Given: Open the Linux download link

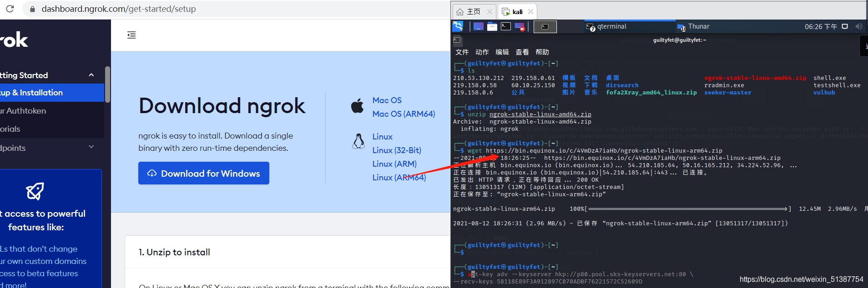Looking at the screenshot, I should tap(382, 137).
